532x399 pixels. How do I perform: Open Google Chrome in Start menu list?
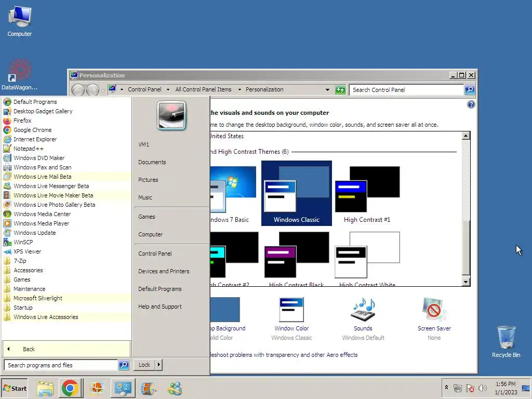point(33,130)
